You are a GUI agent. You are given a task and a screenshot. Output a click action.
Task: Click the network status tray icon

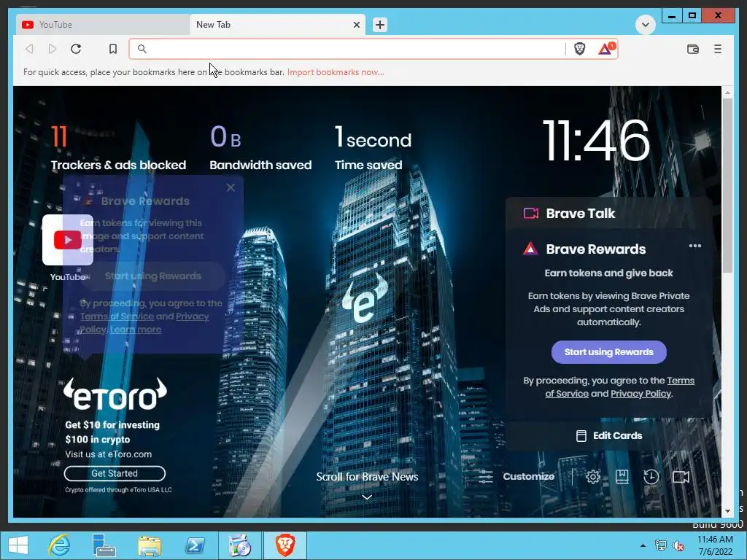pyautogui.click(x=661, y=545)
